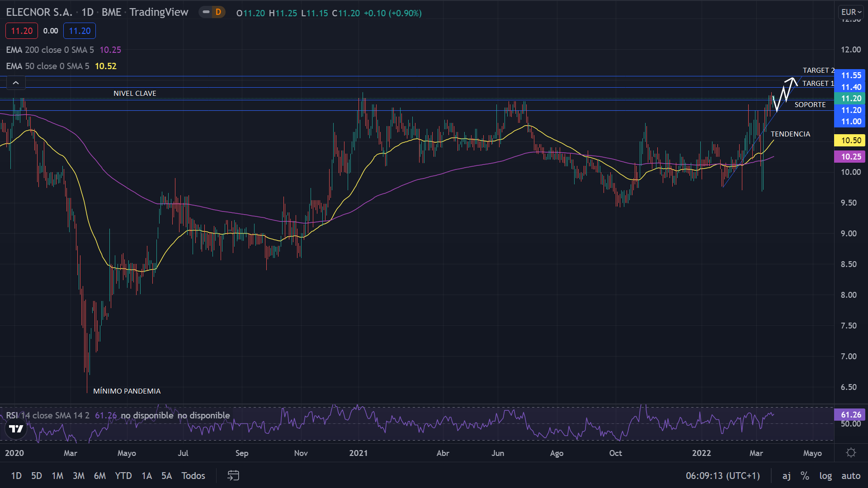Screen dimensions: 868x488
Task: Open the timezone menu showing UTC+1
Action: click(722, 475)
